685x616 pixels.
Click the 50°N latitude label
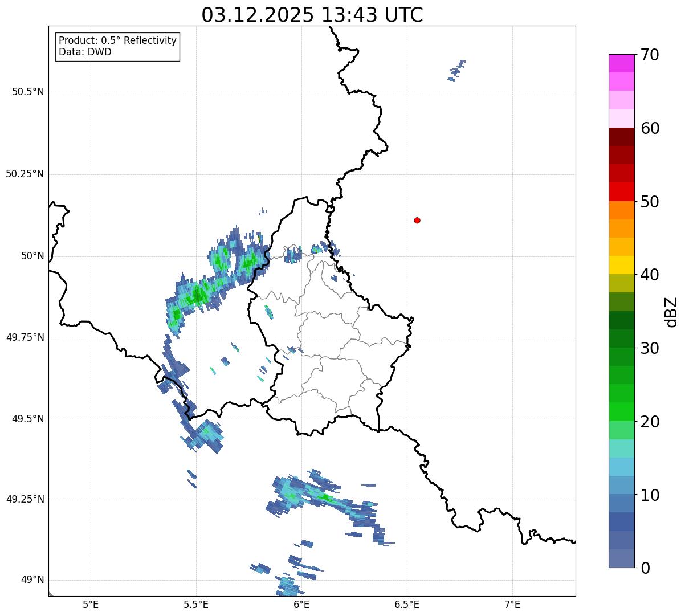[x=32, y=256]
